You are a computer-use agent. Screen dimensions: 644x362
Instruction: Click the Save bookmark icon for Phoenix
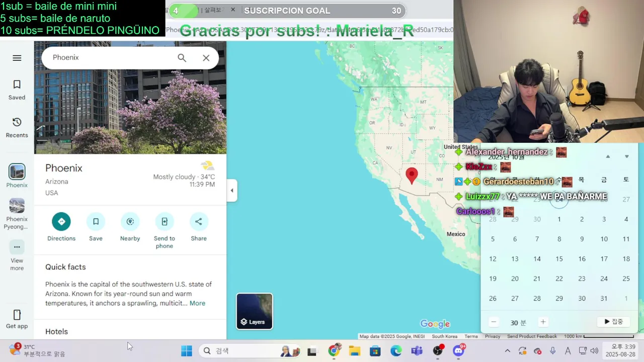point(96,221)
